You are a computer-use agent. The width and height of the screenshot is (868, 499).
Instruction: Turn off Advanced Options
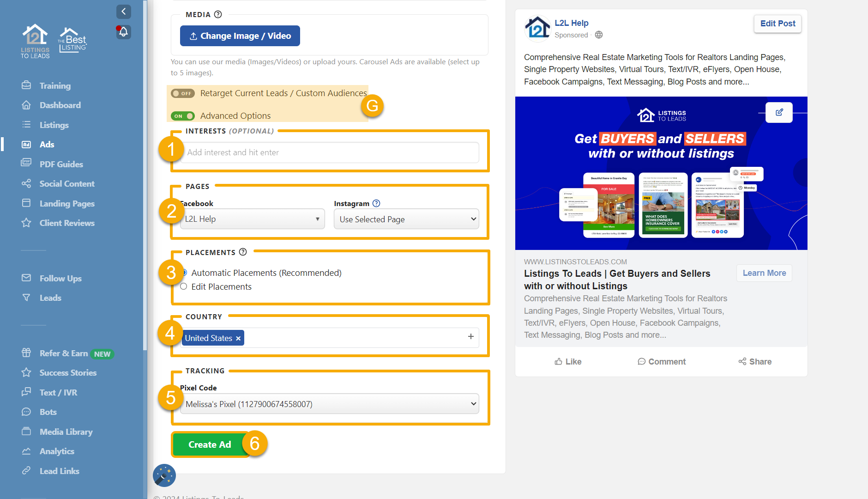pyautogui.click(x=182, y=116)
